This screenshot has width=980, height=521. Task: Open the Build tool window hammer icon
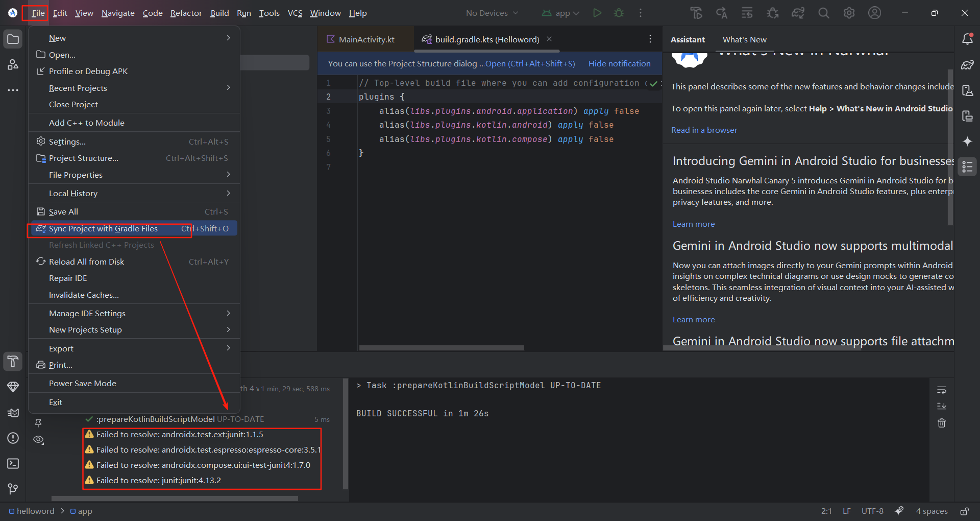point(13,362)
